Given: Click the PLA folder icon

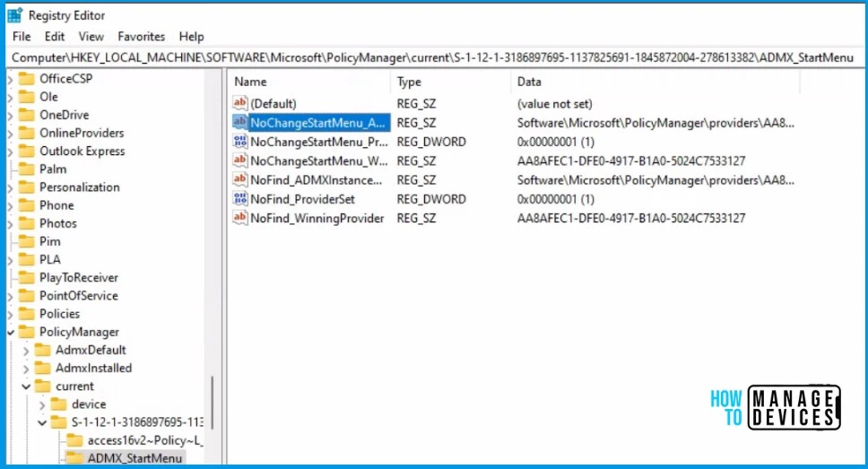Looking at the screenshot, I should [26, 260].
